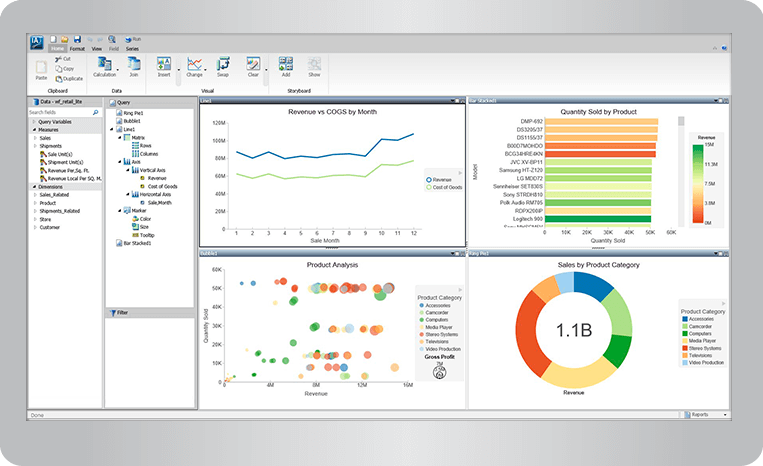Toggle the Revenue series legend marker
Screen dimensions: 763x466
[429, 179]
